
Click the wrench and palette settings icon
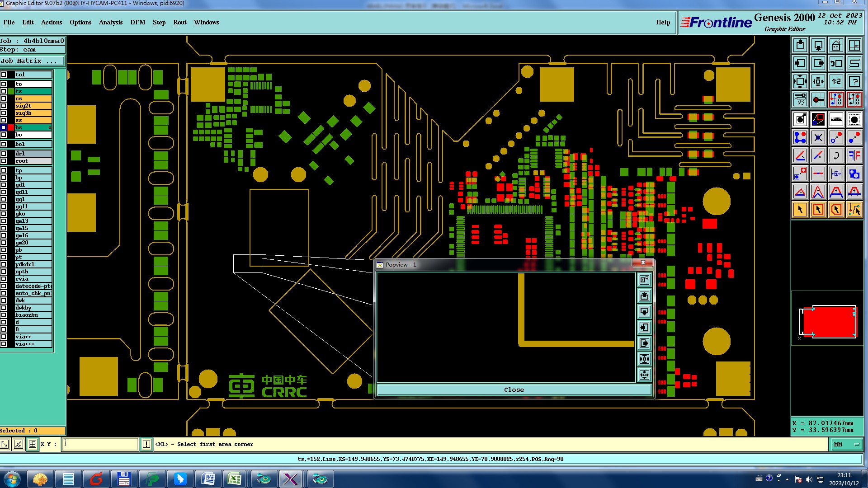[800, 99]
